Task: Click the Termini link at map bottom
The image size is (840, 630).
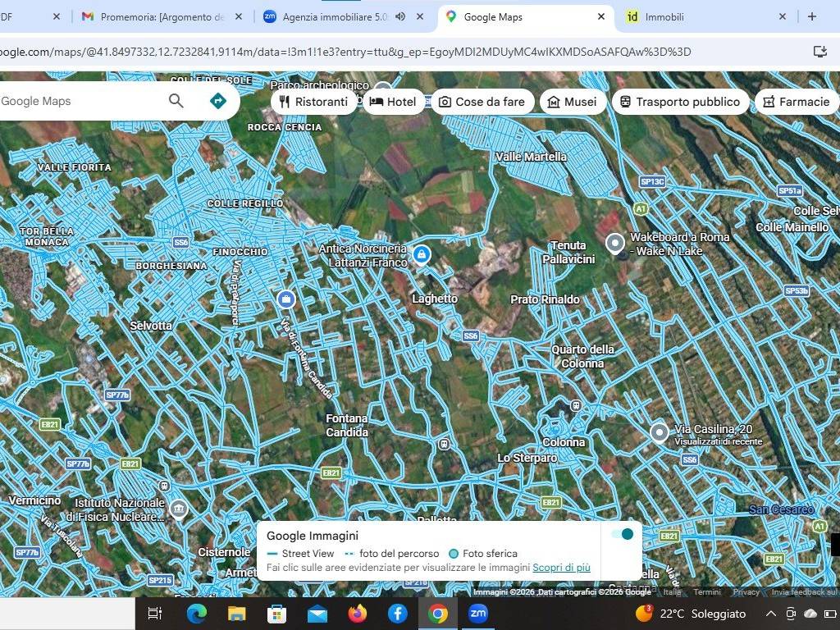Action: [x=707, y=592]
